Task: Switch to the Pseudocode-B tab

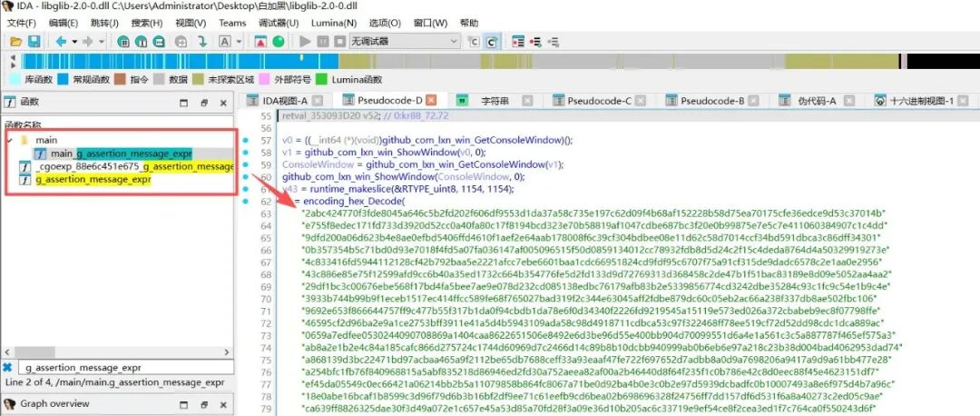Action: [x=712, y=101]
